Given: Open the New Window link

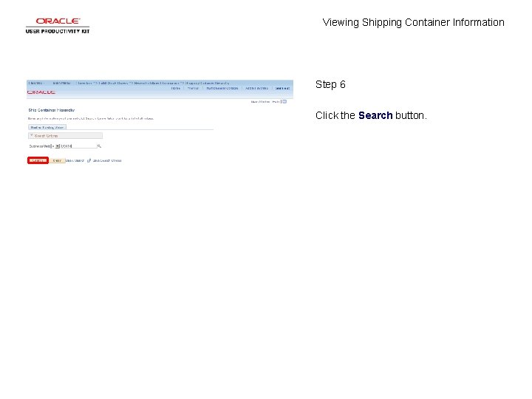Looking at the screenshot, I should pos(260,102).
